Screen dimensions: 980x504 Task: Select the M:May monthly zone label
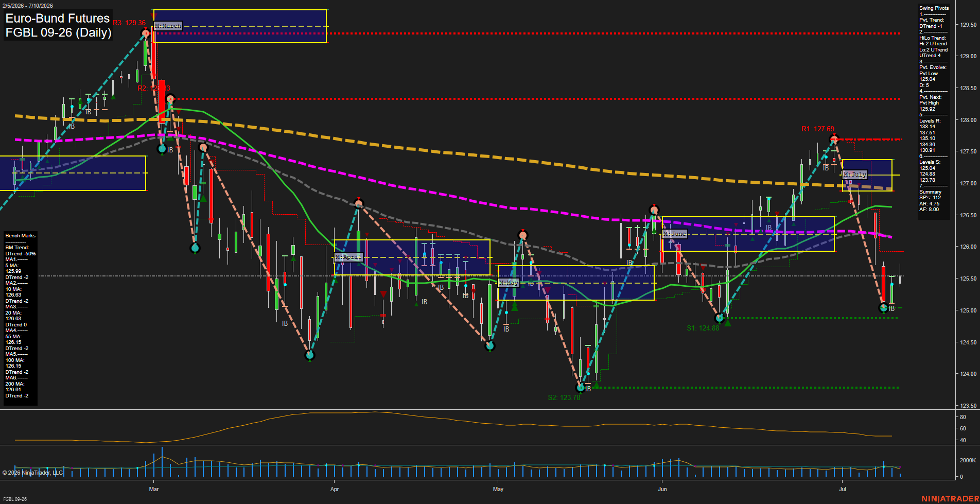[x=509, y=283]
